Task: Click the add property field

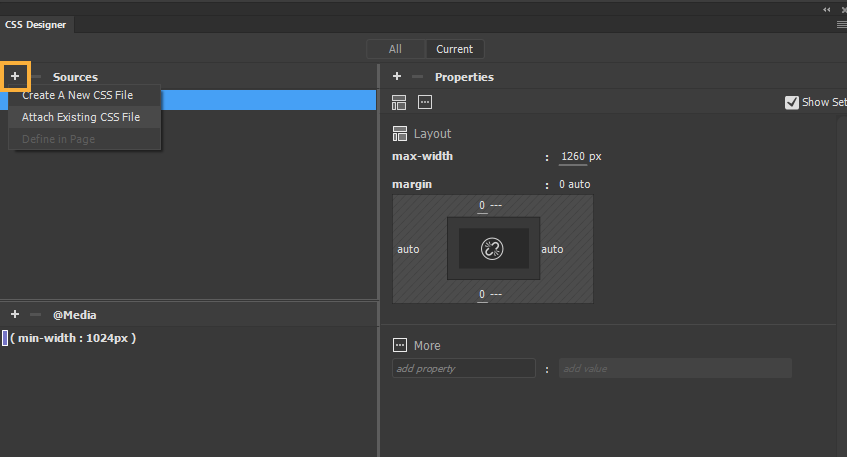Action: (x=463, y=369)
